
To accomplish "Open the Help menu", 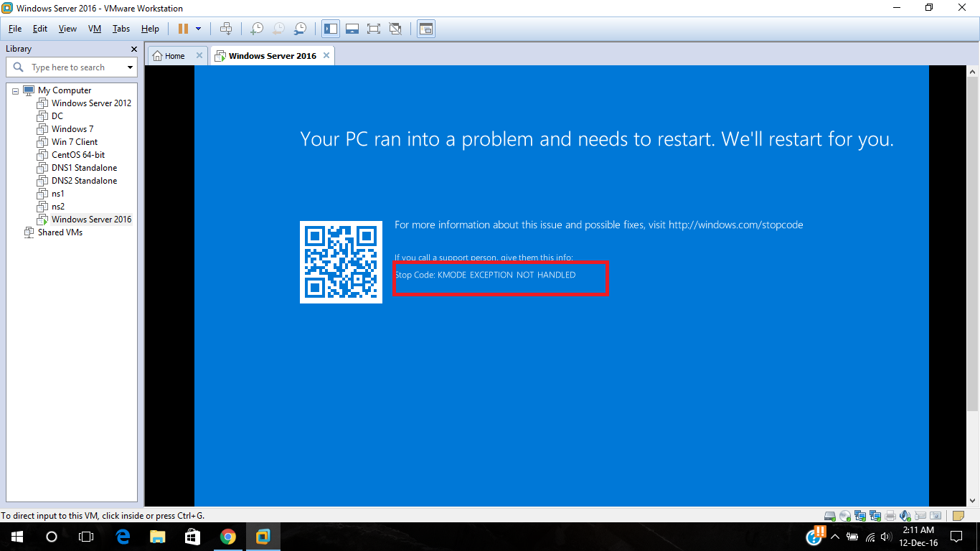I will (150, 29).
